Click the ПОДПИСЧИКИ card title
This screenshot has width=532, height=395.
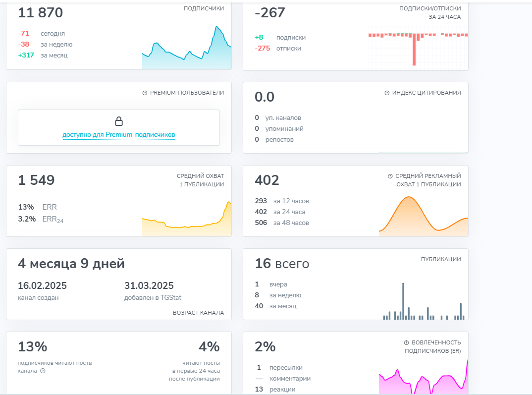tap(204, 8)
